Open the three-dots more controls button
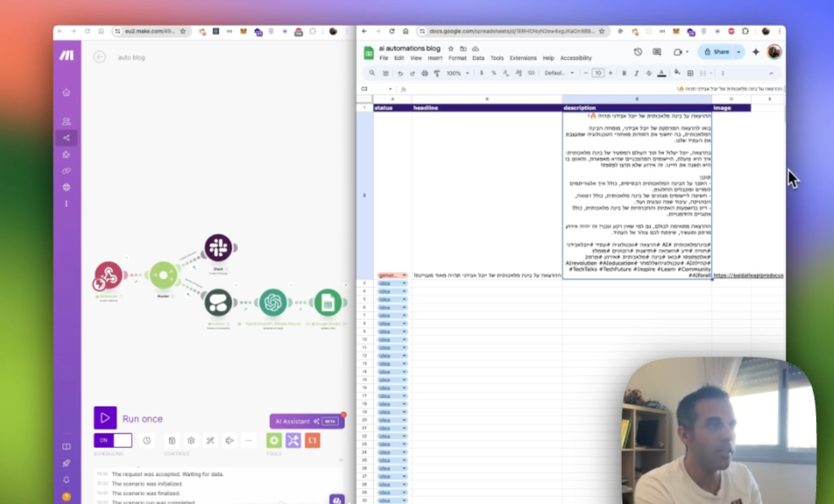The height and width of the screenshot is (504, 834). (248, 440)
